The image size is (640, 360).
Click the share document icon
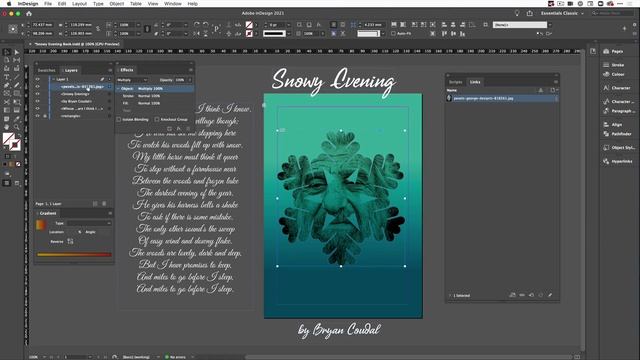(x=529, y=13)
